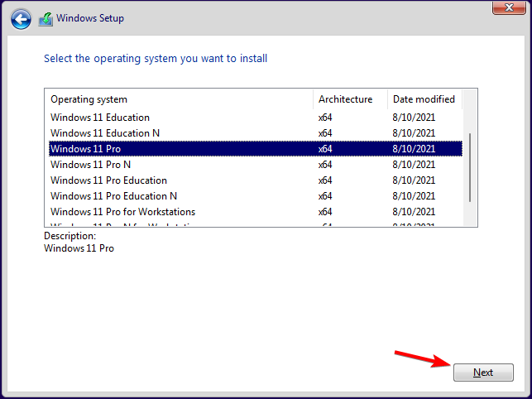Image resolution: width=532 pixels, height=399 pixels.
Task: Click x64 in Pro for Workstations row
Action: click(325, 212)
